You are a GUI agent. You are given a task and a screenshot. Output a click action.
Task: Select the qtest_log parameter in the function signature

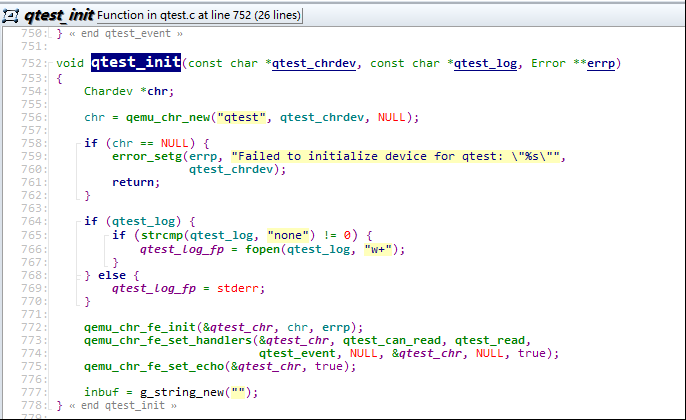tap(486, 63)
